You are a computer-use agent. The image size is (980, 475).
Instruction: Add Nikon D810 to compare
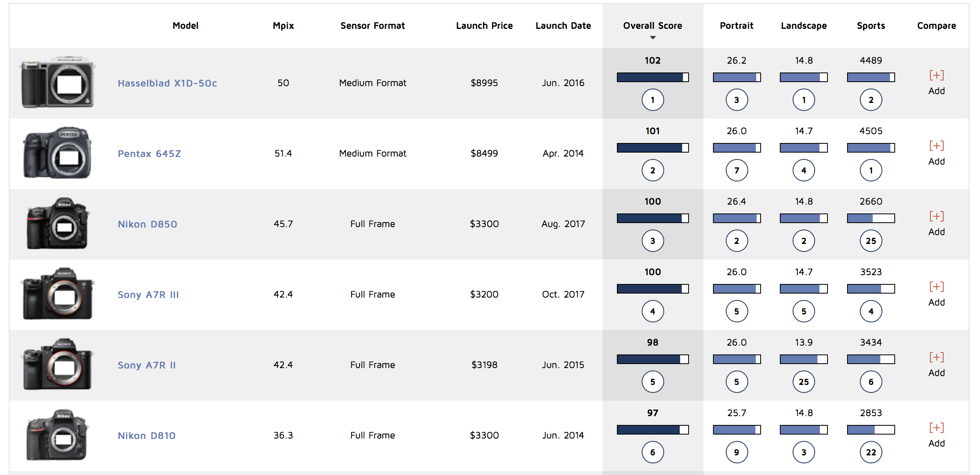coord(936,428)
